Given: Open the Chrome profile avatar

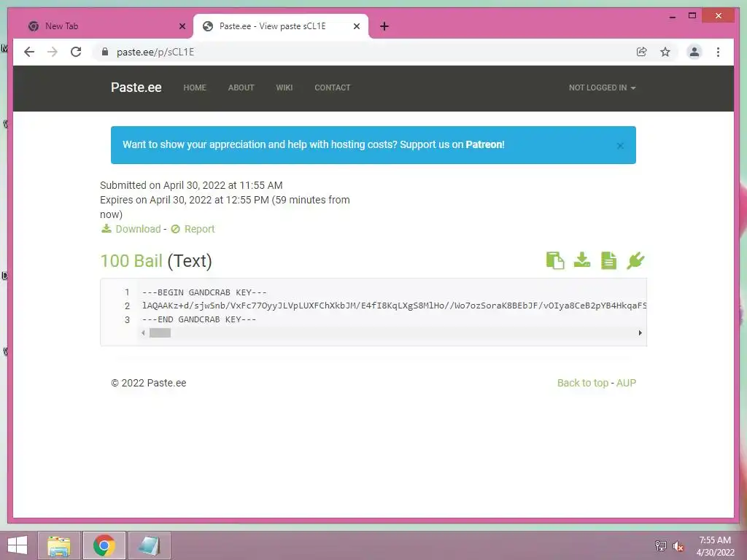Looking at the screenshot, I should point(694,52).
